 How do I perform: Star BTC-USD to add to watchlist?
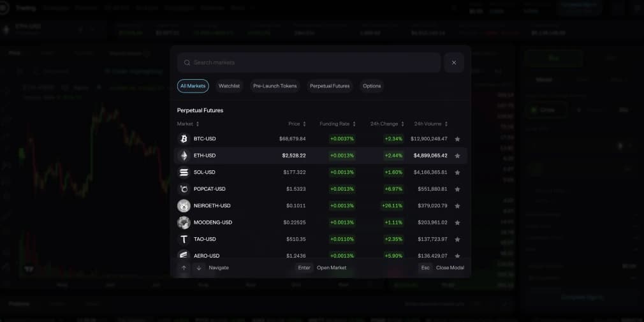[x=457, y=139]
